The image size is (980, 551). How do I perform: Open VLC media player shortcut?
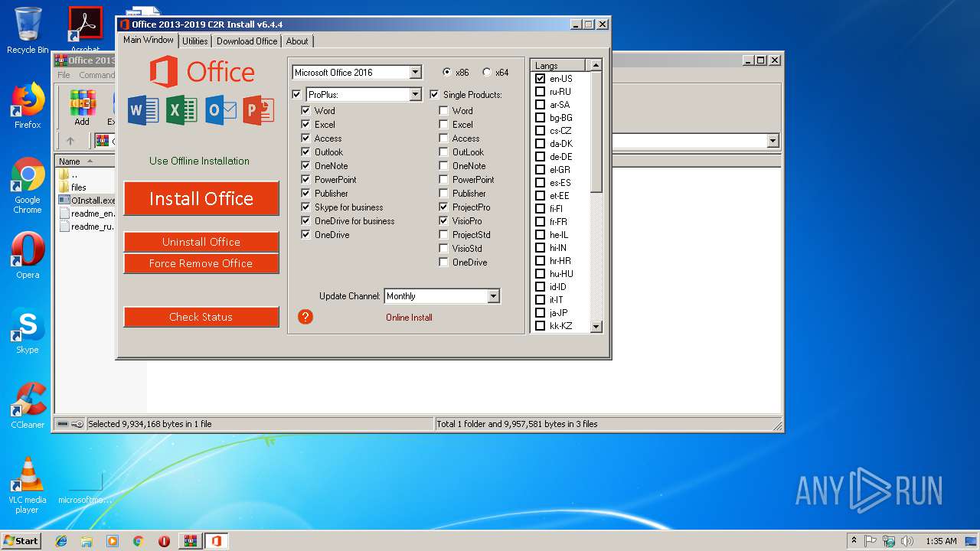tap(28, 485)
